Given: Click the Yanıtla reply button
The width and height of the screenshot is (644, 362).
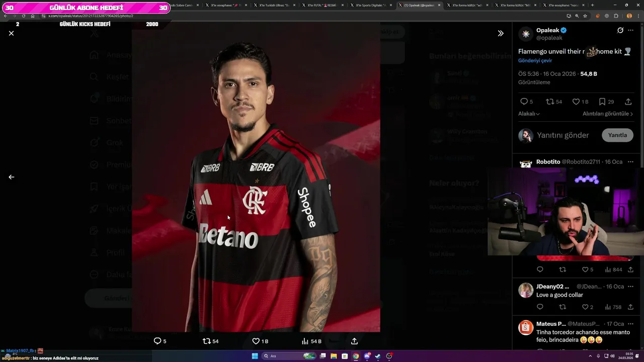Looking at the screenshot, I should pyautogui.click(x=617, y=135).
